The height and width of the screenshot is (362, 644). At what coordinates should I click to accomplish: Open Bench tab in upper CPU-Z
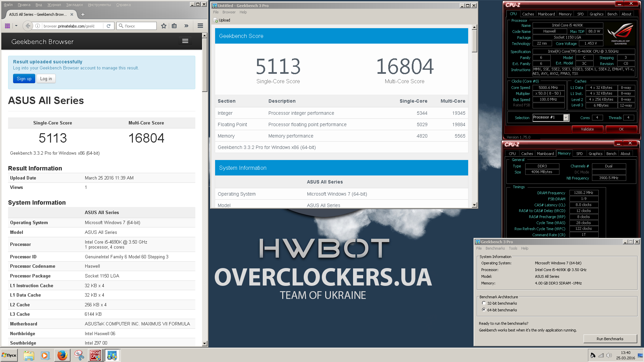[x=612, y=14]
